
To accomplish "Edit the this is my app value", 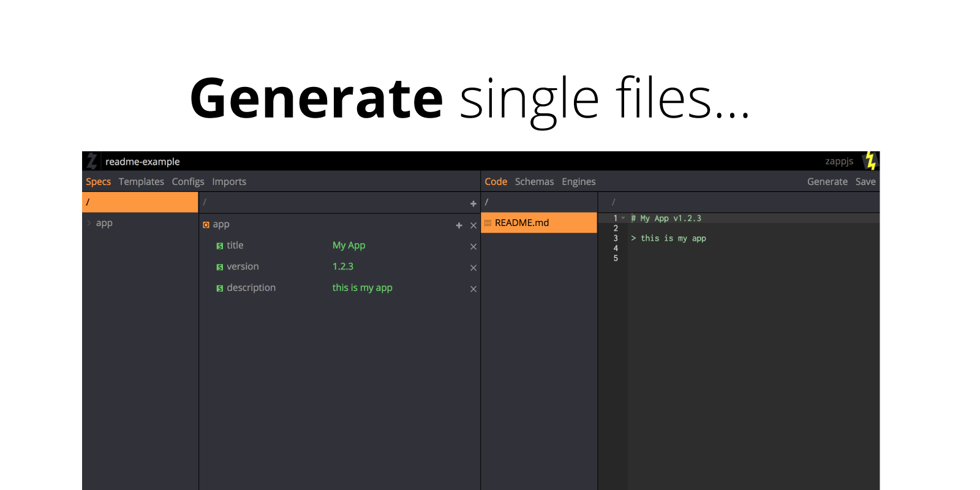I will (x=363, y=288).
